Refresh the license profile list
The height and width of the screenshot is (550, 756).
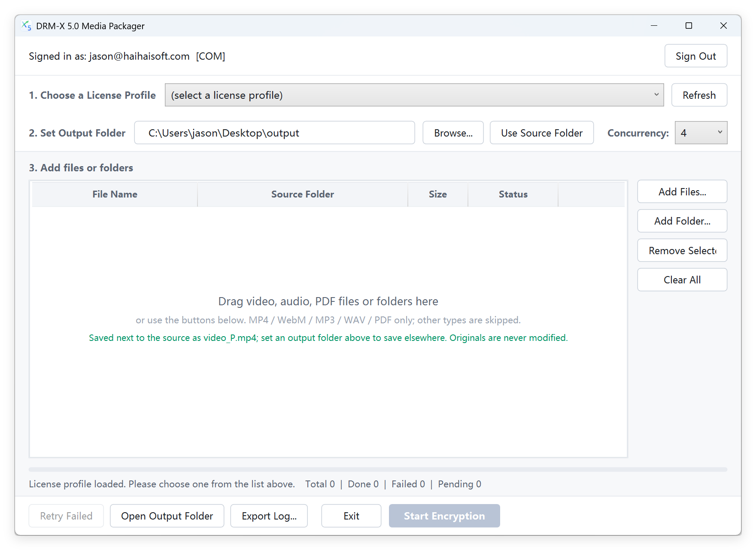tap(699, 95)
